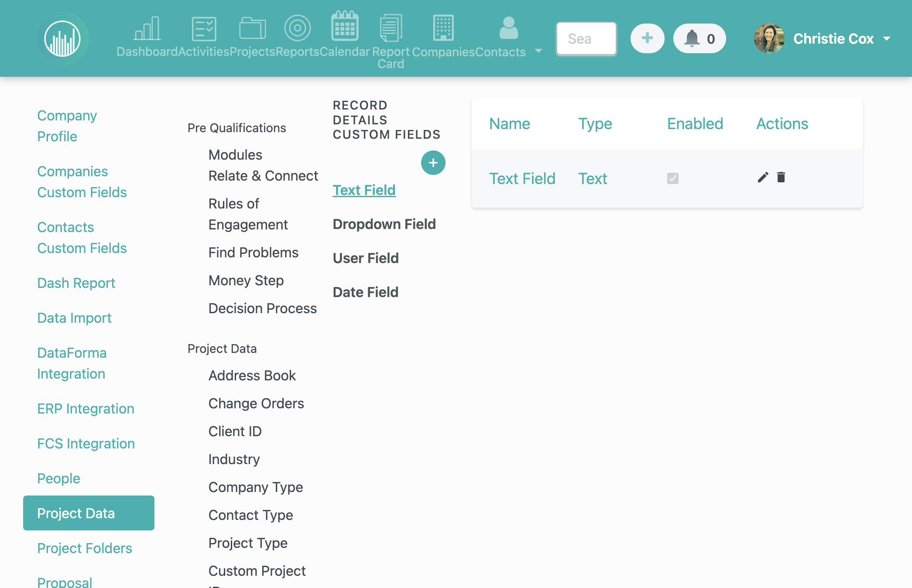Open Change Orders item
912x588 pixels.
[x=256, y=403]
